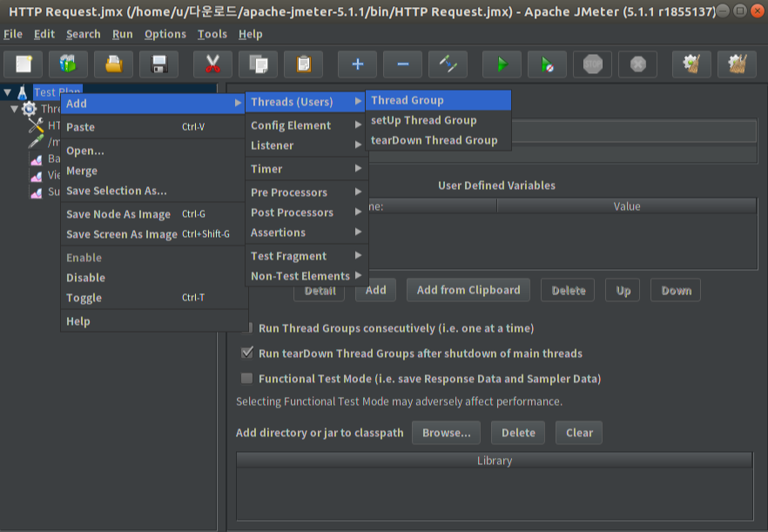Click the Down button
Viewport: 768px width, 532px height.
676,290
